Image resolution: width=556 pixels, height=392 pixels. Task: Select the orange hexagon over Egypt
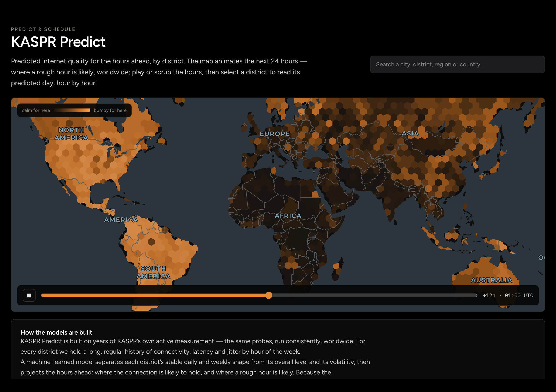coord(315,194)
